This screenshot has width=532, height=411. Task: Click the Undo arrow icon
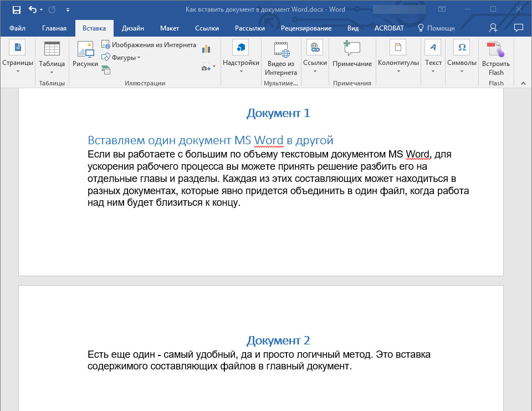(33, 9)
